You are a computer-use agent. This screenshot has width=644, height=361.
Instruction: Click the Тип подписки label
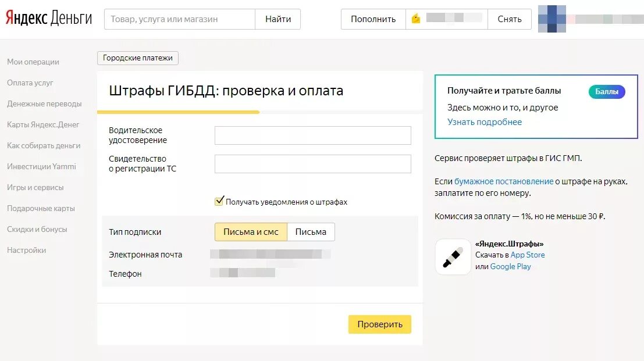click(x=135, y=232)
